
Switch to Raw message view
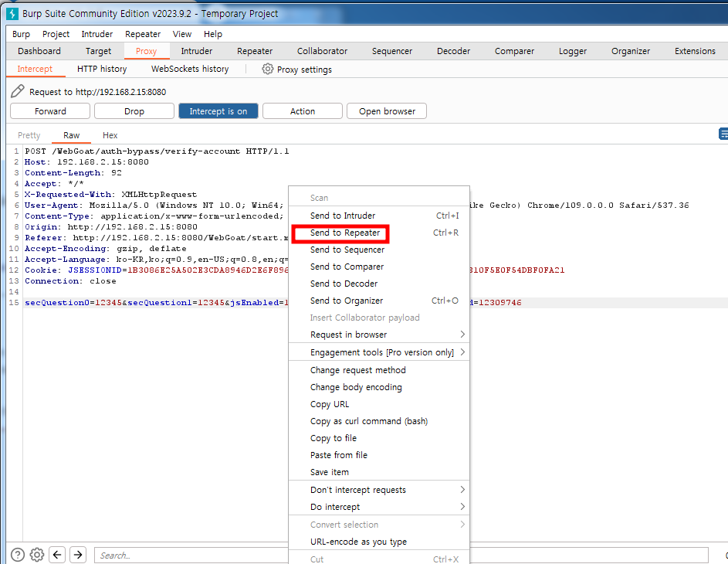71,135
